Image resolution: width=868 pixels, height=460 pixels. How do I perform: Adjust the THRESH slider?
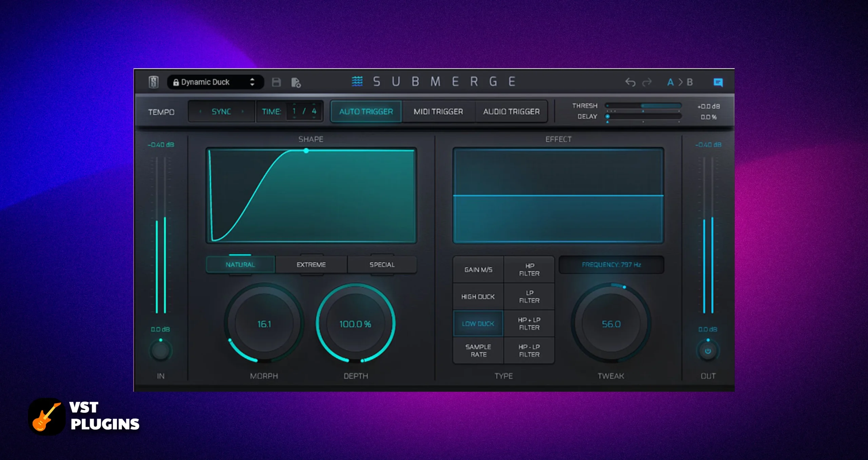pyautogui.click(x=644, y=106)
